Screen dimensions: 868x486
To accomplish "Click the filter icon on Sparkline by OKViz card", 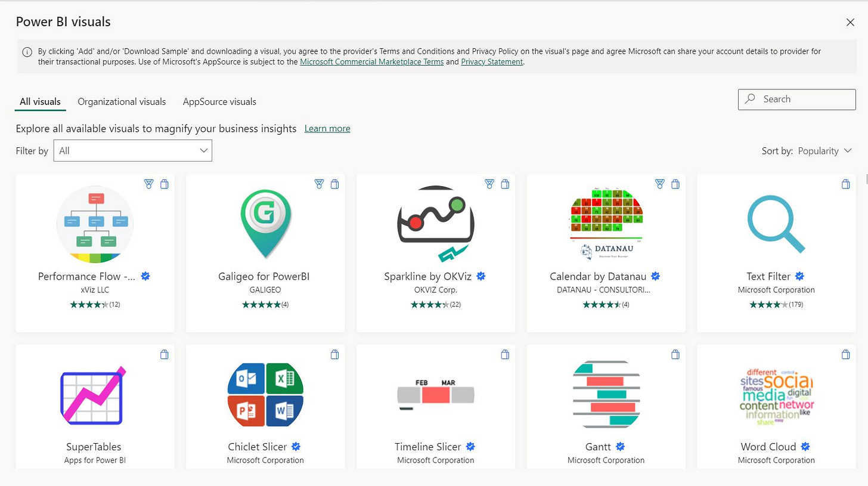I will pos(489,184).
